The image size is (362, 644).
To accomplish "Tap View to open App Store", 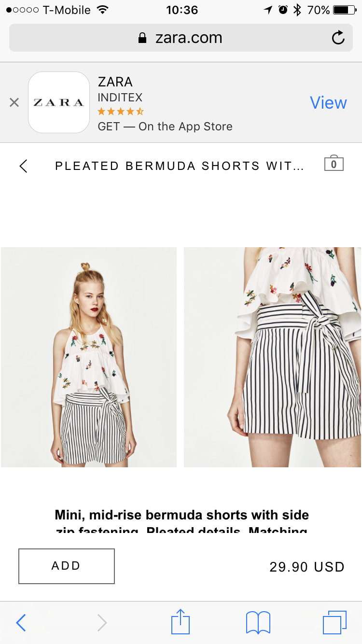I will 328,102.
